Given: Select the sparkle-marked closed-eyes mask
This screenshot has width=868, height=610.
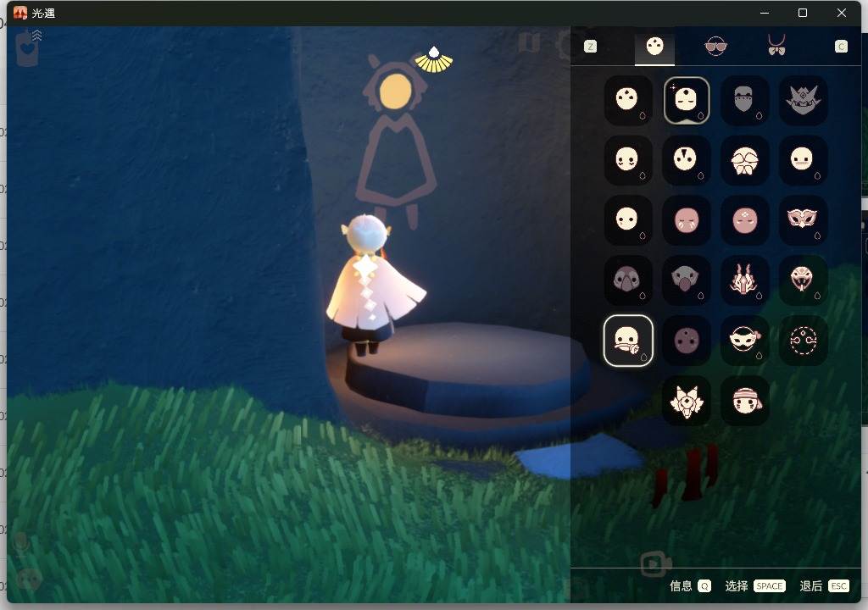Looking at the screenshot, I should (x=687, y=100).
